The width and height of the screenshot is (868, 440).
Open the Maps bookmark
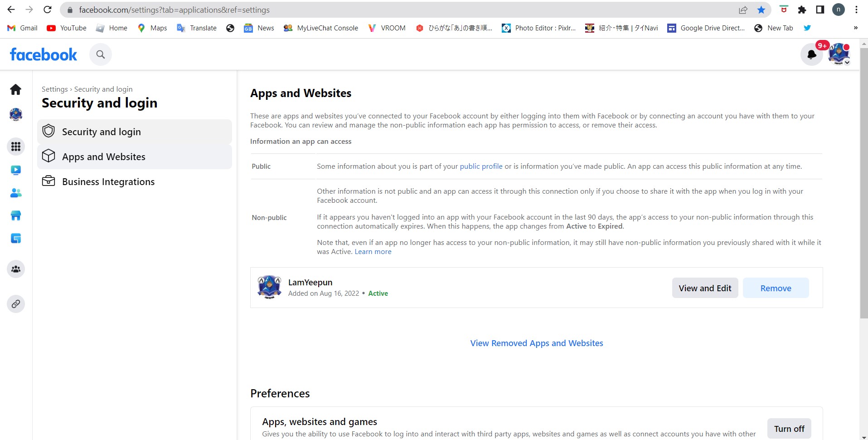tap(152, 28)
